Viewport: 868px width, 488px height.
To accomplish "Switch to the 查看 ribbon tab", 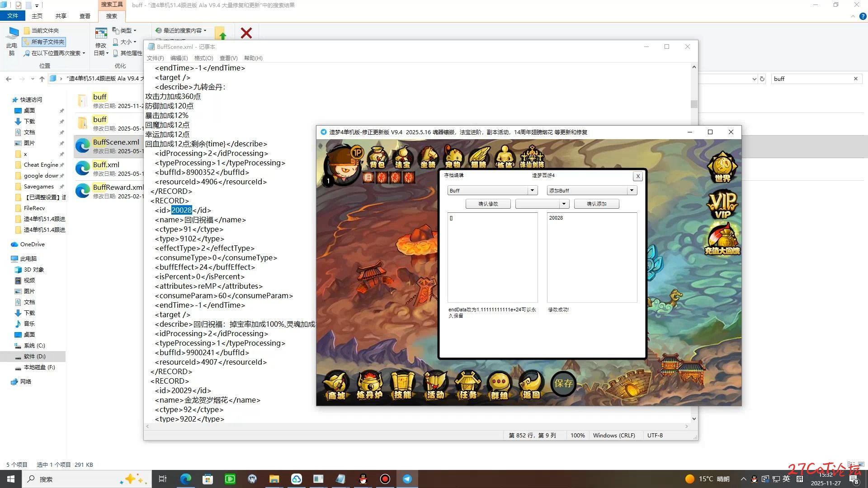I will click(x=85, y=16).
